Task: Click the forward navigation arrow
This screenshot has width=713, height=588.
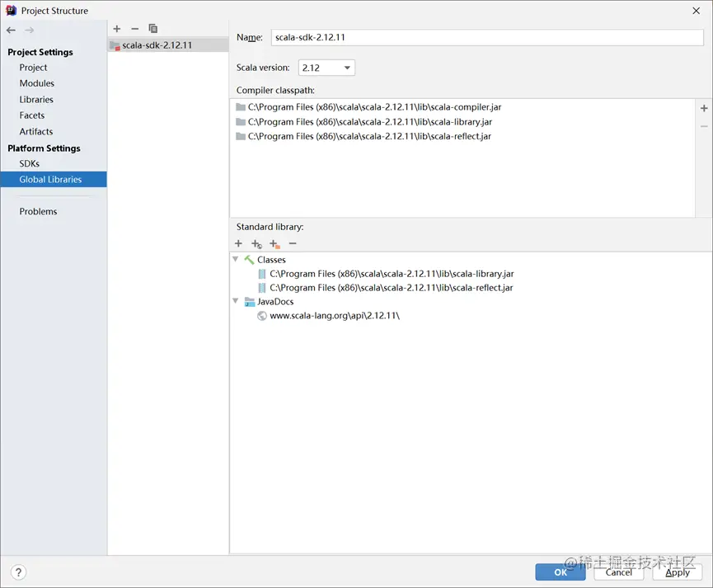Action: point(29,30)
